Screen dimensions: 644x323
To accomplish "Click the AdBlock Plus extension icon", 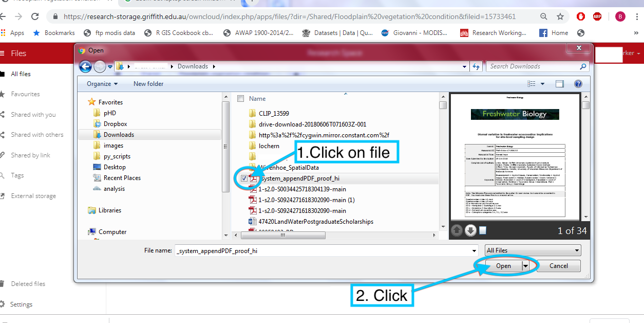I will click(x=597, y=16).
